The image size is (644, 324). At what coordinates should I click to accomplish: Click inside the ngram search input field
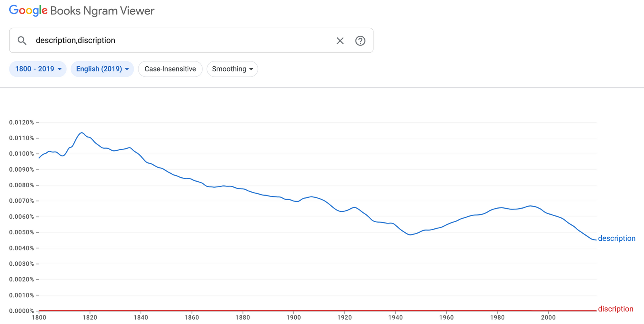181,41
